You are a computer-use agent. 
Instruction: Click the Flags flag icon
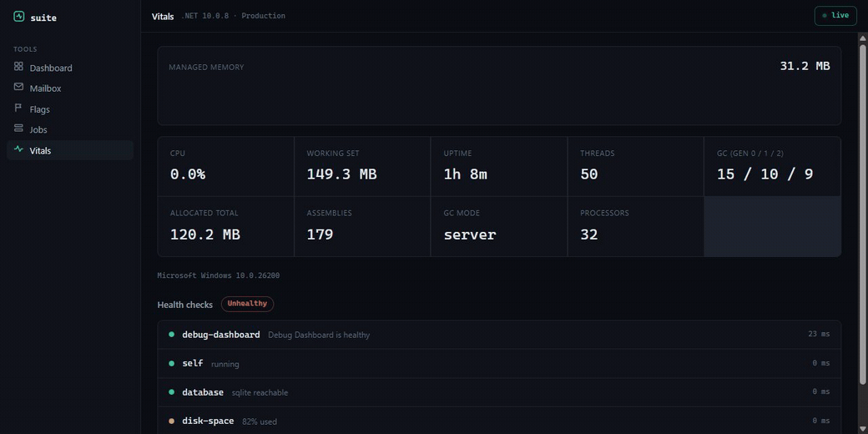(x=19, y=108)
